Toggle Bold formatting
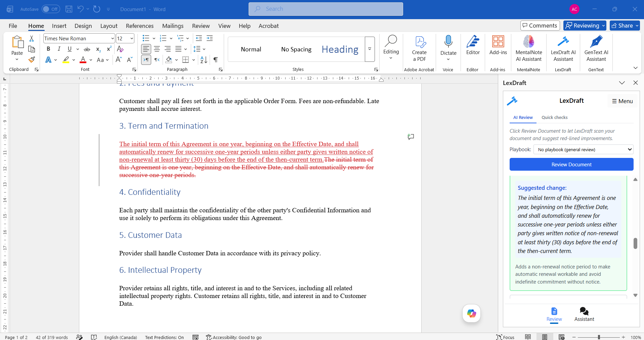644x340 pixels. pyautogui.click(x=48, y=49)
